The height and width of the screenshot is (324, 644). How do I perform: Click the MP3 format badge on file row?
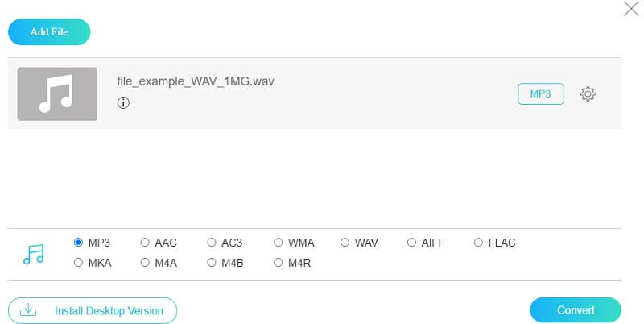pos(540,94)
